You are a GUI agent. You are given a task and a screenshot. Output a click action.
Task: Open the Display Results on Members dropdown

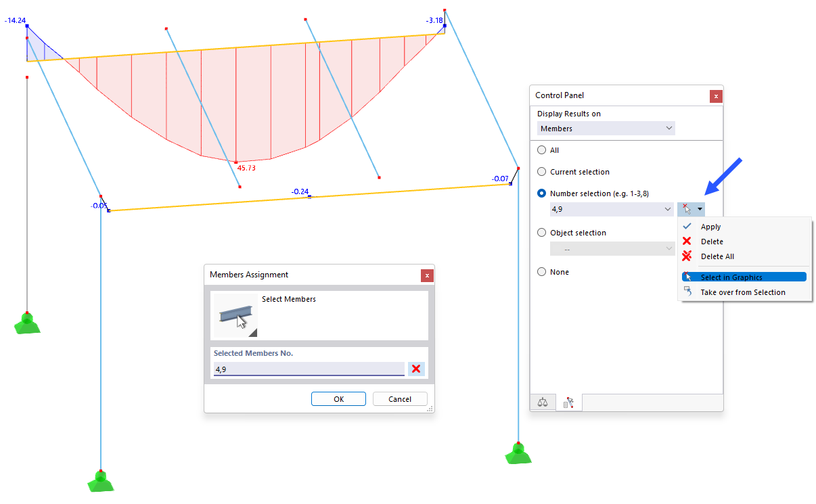tap(606, 129)
